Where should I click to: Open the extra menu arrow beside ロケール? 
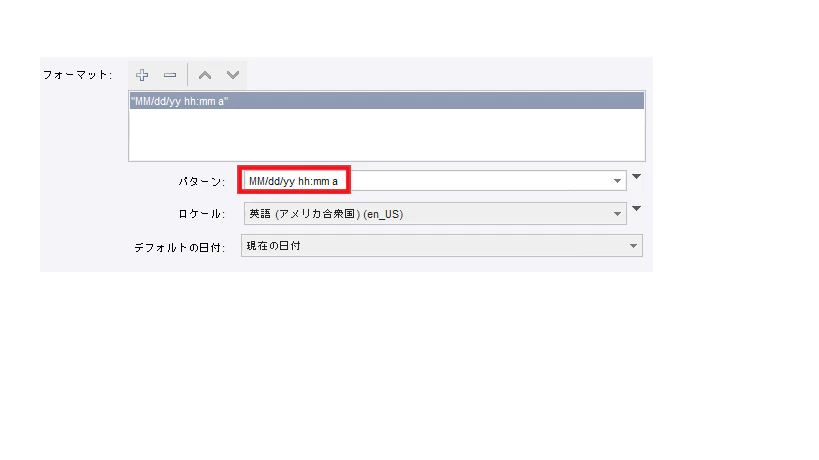point(636,208)
